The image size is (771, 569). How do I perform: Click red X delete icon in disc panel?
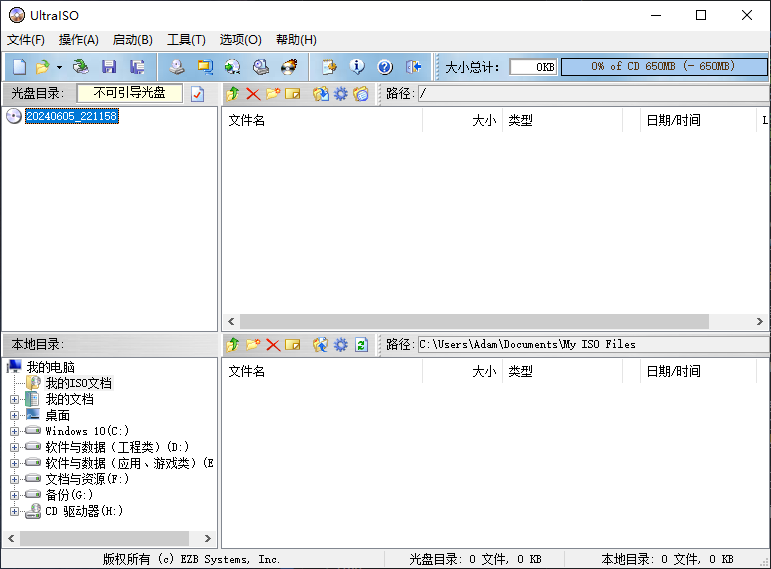pos(253,93)
